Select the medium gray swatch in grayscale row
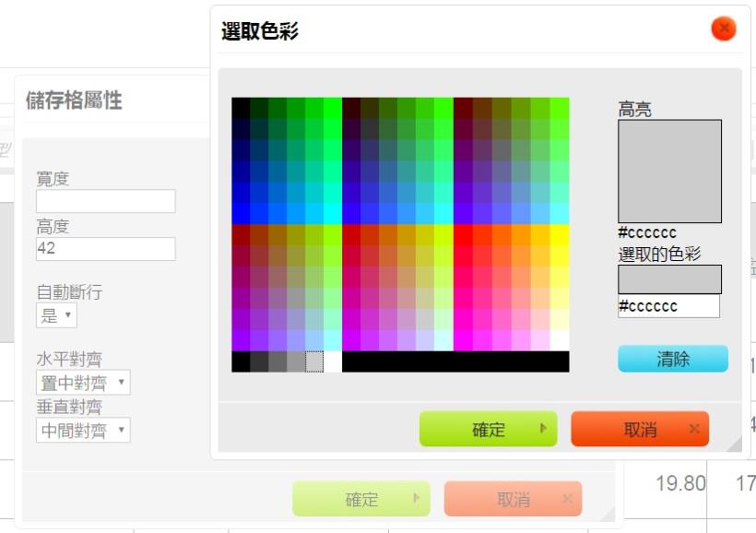756x533 pixels. pos(278,361)
